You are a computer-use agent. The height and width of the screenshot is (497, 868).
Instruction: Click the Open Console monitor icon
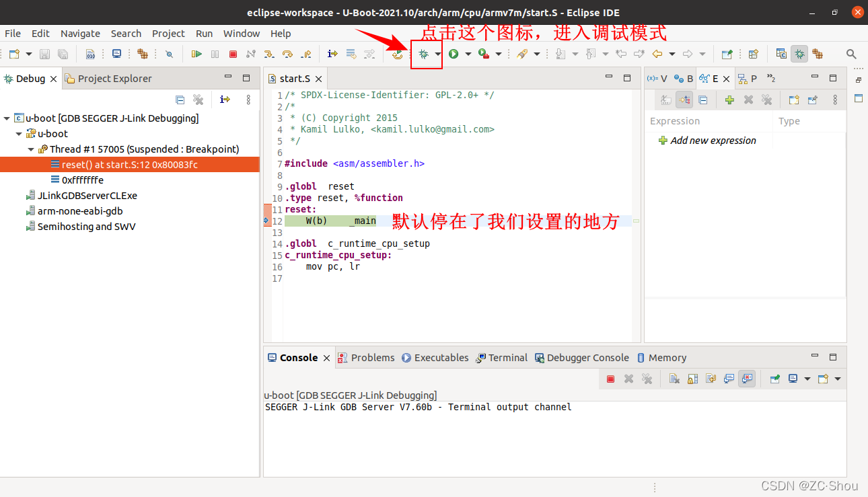[x=117, y=54]
